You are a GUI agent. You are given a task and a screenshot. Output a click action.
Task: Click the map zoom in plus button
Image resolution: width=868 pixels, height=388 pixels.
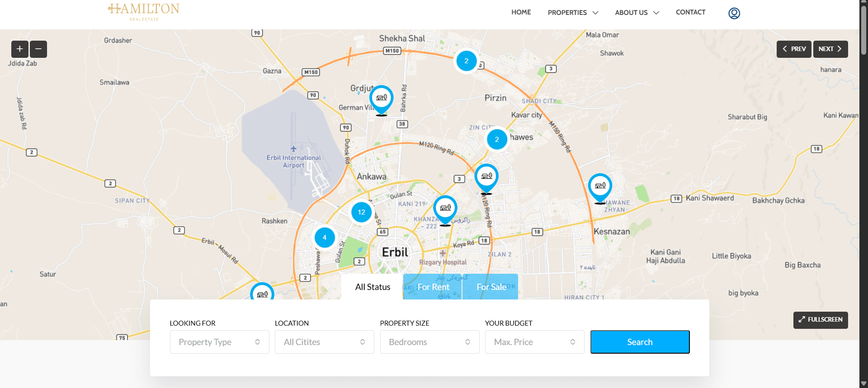click(20, 49)
